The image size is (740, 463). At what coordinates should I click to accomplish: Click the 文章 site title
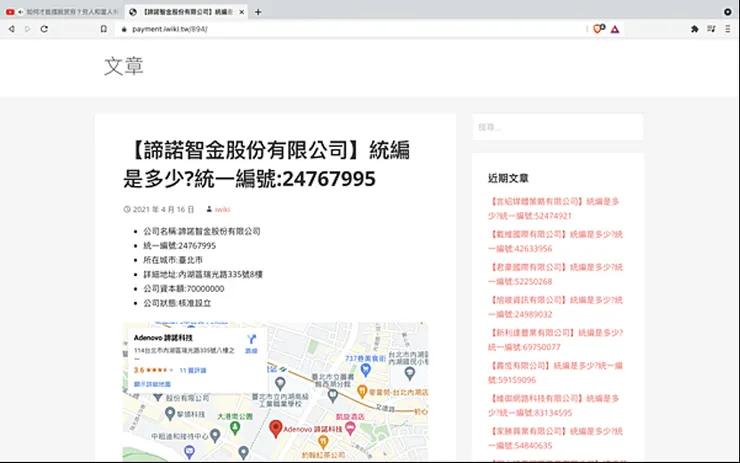(x=124, y=66)
